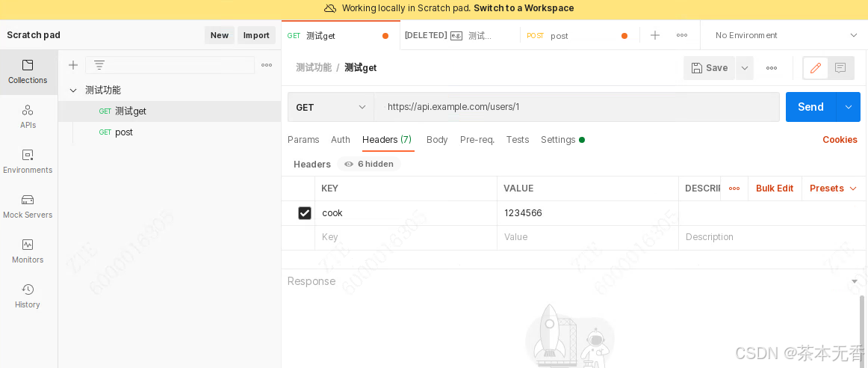Click the empty Description cell
Screen dimensions: 868x368
tap(773, 237)
